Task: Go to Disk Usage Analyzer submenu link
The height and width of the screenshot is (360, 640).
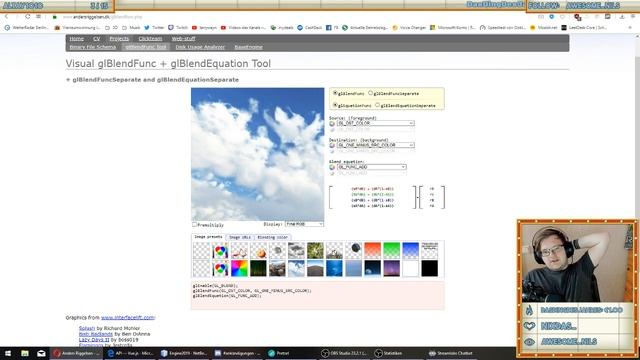Action: [200, 47]
